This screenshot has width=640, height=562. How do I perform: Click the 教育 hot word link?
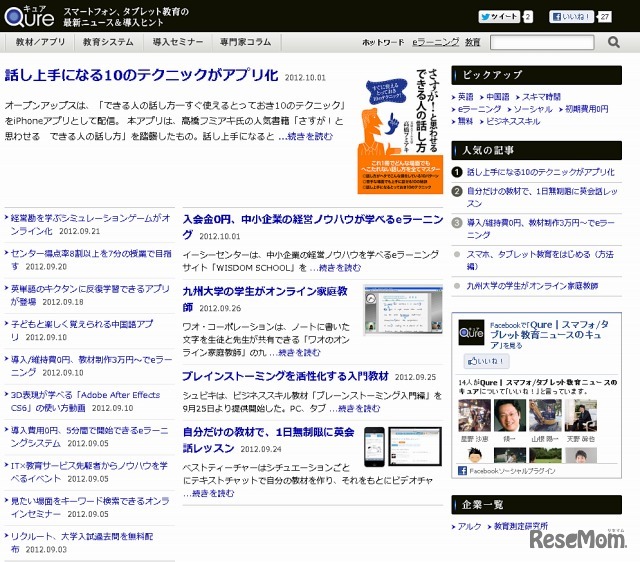(x=472, y=42)
